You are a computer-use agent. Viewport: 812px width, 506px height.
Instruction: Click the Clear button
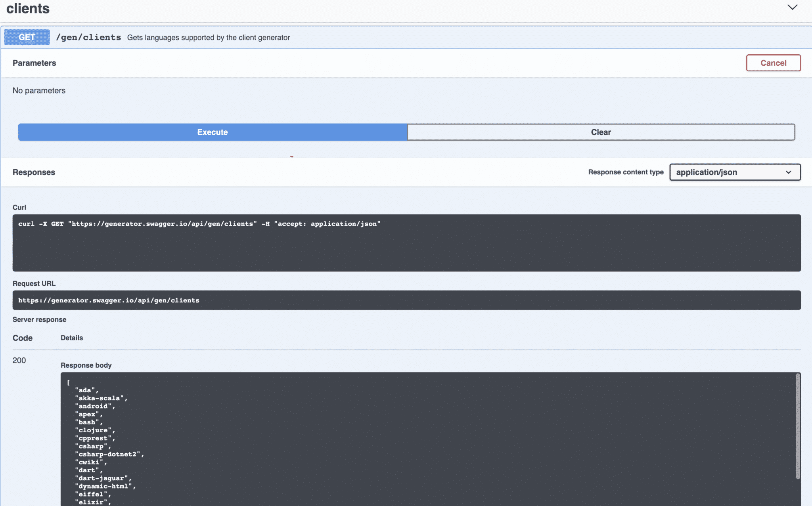click(x=601, y=132)
